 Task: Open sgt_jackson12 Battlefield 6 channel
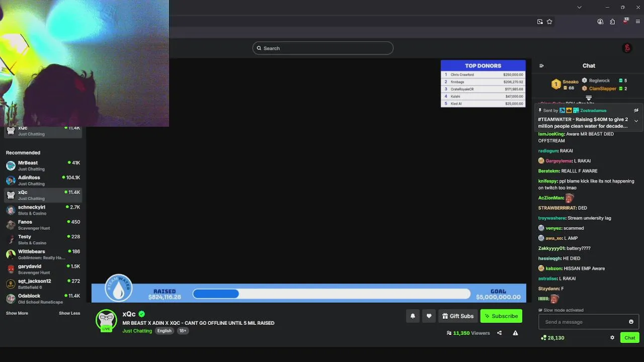click(x=43, y=284)
